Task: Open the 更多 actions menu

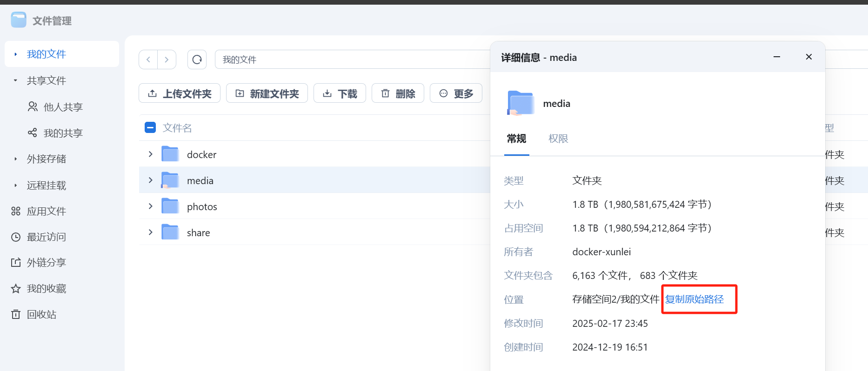Action: (x=456, y=93)
